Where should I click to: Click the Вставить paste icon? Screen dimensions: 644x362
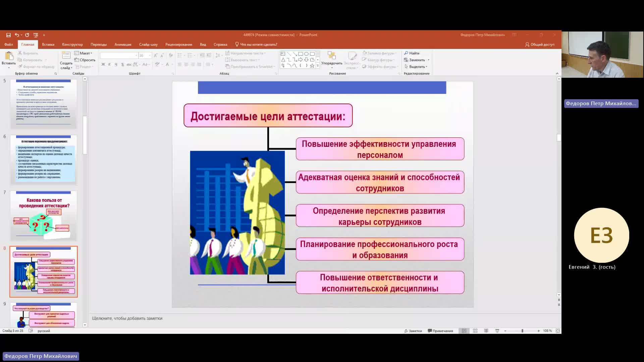tap(9, 56)
